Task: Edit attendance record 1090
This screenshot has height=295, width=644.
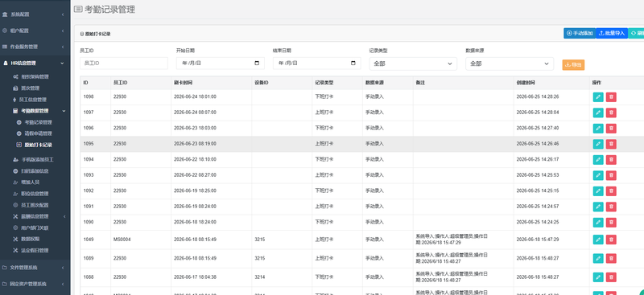Action: click(x=598, y=222)
